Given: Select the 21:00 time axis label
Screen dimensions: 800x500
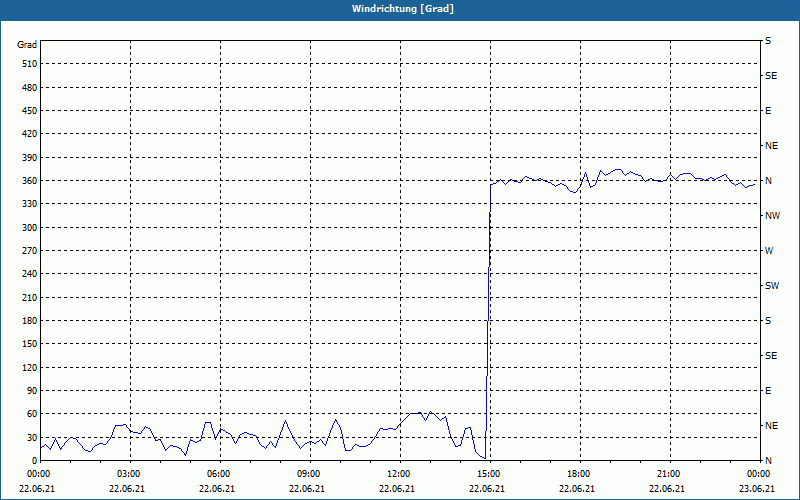Looking at the screenshot, I should point(668,474).
